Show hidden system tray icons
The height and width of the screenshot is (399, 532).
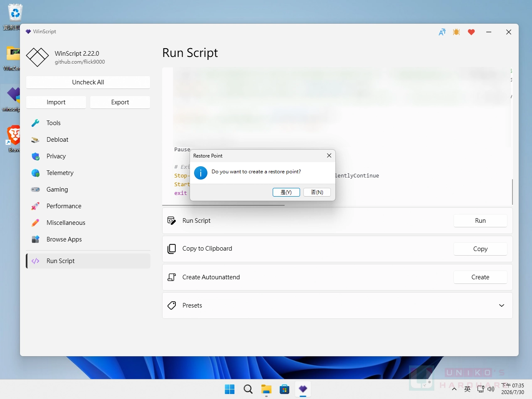pyautogui.click(x=454, y=389)
